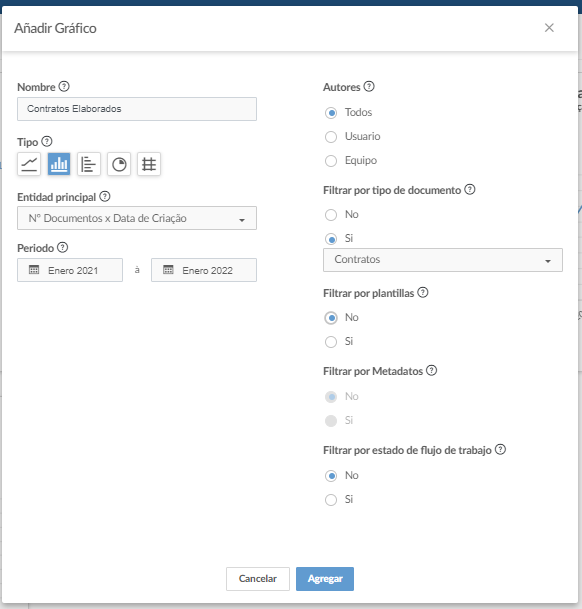The image size is (582, 609).
Task: Select the Usuario authors radio button
Action: [331, 137]
